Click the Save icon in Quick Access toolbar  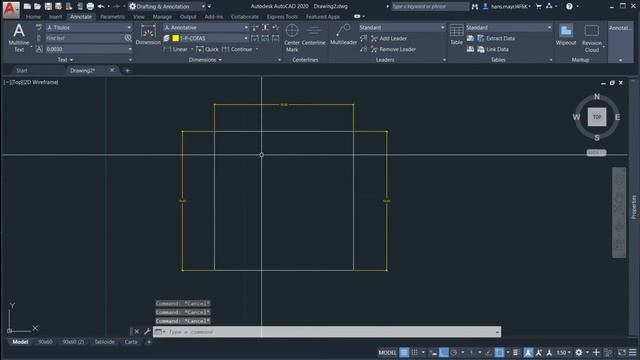click(x=48, y=6)
